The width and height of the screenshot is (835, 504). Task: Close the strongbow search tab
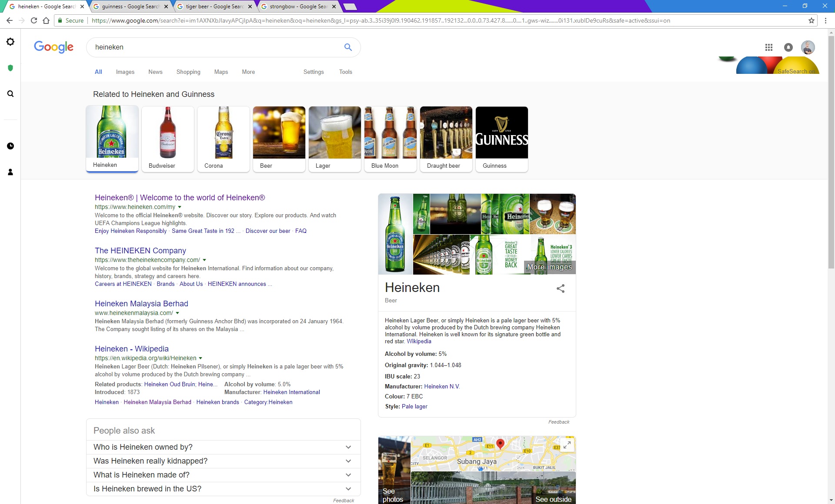334,7
